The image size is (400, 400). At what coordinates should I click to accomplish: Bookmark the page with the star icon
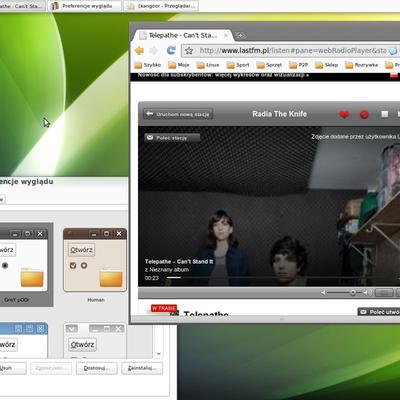click(189, 51)
